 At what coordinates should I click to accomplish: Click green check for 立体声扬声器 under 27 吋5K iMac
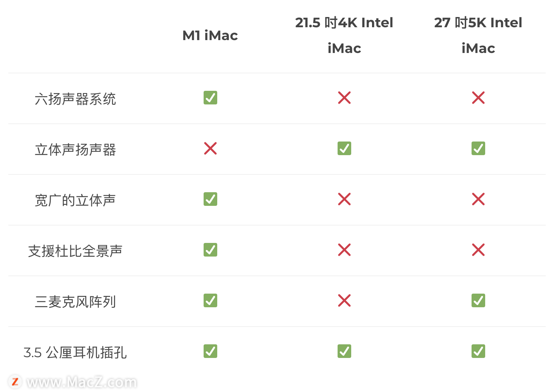click(478, 148)
